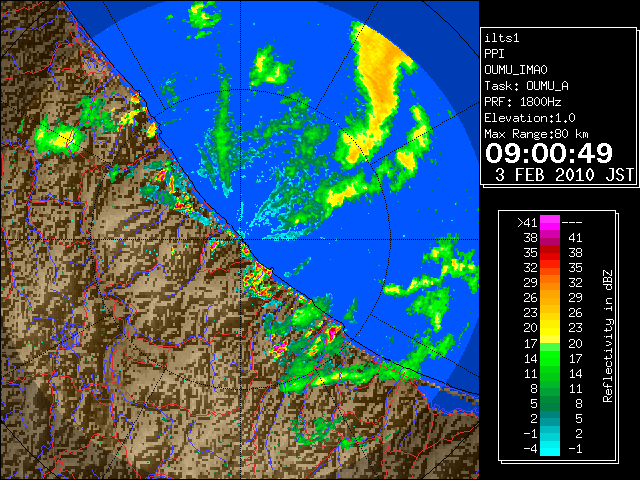Click the '>41' legend value
This screenshot has width=640, height=480.
pos(527,222)
